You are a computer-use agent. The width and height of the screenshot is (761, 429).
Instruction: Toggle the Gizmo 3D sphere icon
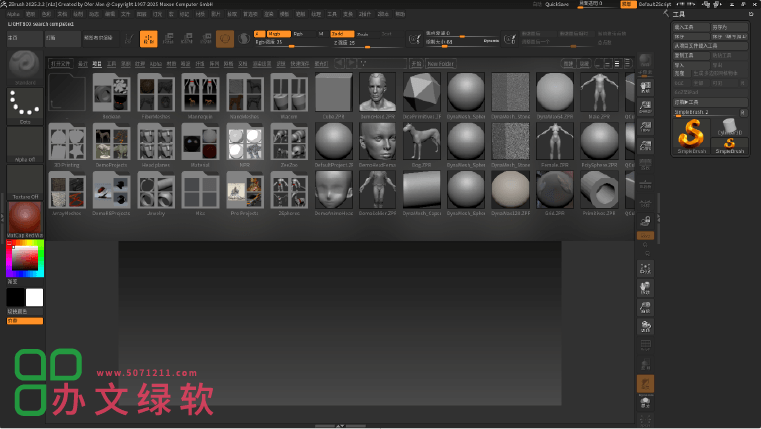click(225, 39)
